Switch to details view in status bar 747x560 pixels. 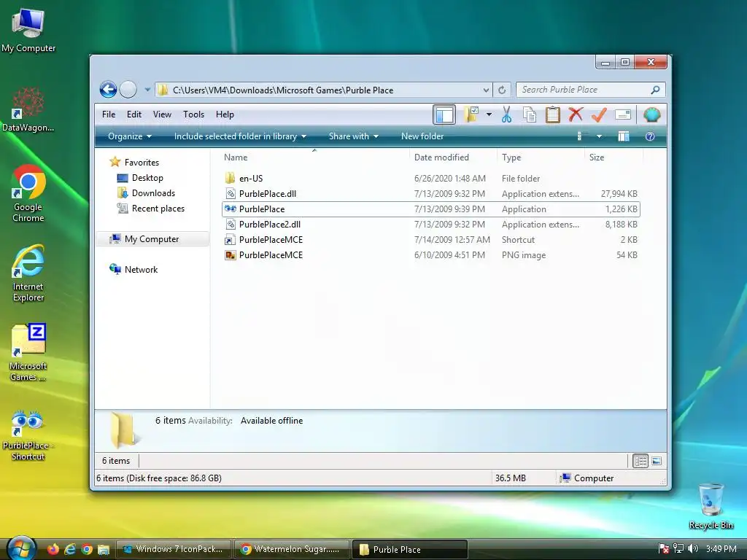pos(640,461)
